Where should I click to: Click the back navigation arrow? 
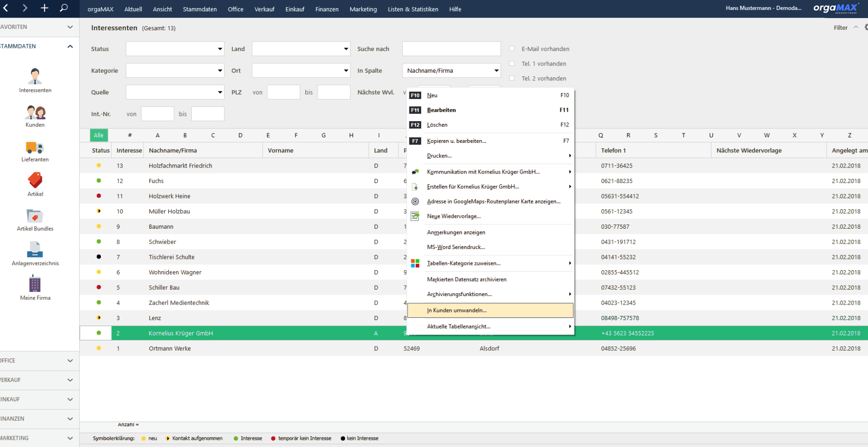(6, 8)
